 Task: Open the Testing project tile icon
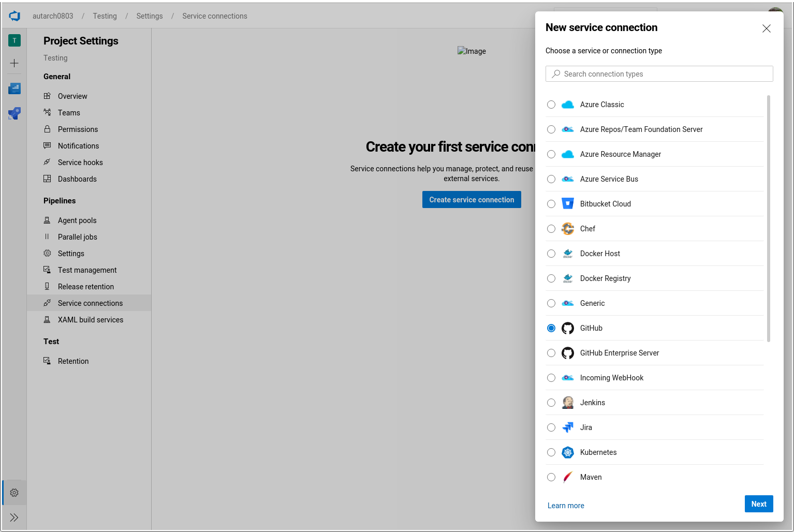tap(14, 40)
